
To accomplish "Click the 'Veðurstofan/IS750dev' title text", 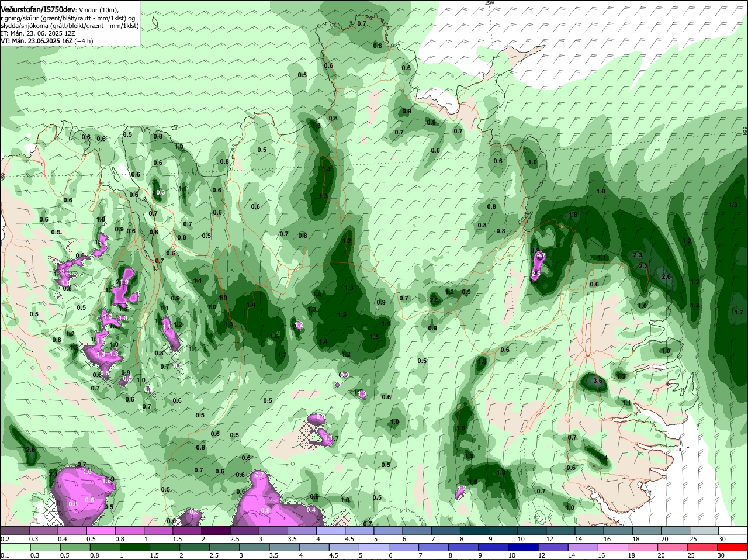I will [38, 10].
